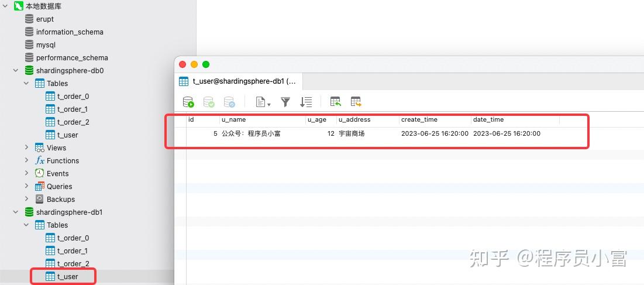Viewport: 644px width, 285px height.
Task: Collapse the shardingsphere-db0 database node
Action: click(16, 70)
